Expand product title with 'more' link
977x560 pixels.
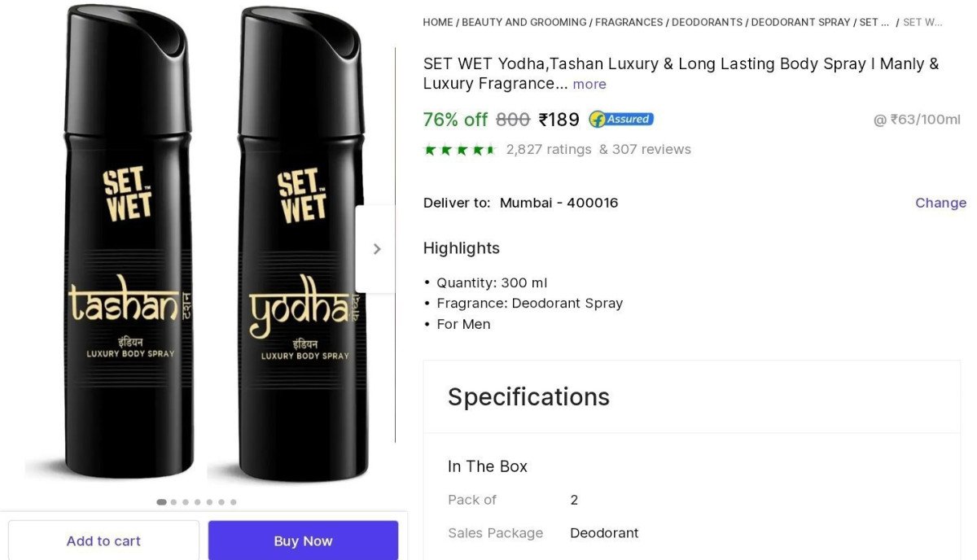[589, 85]
